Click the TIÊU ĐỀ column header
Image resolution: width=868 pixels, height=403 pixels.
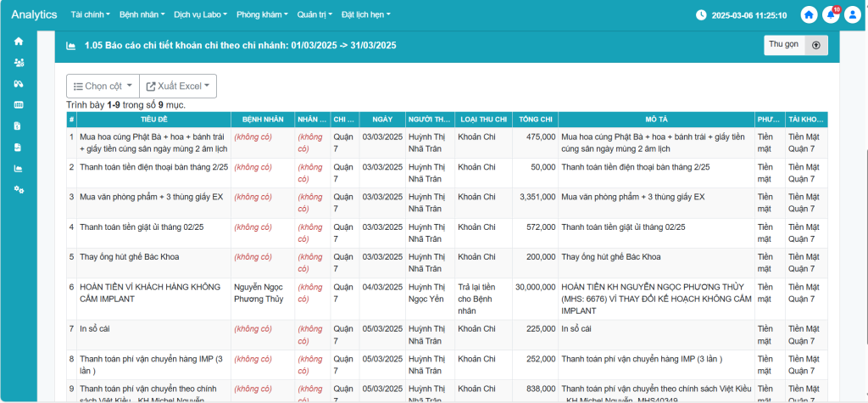153,120
